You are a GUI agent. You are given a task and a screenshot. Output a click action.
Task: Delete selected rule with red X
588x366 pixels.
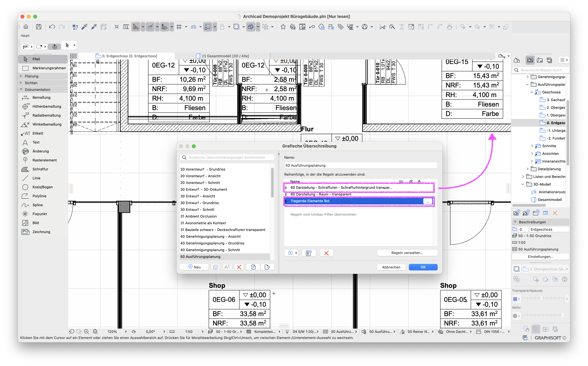coord(326,253)
